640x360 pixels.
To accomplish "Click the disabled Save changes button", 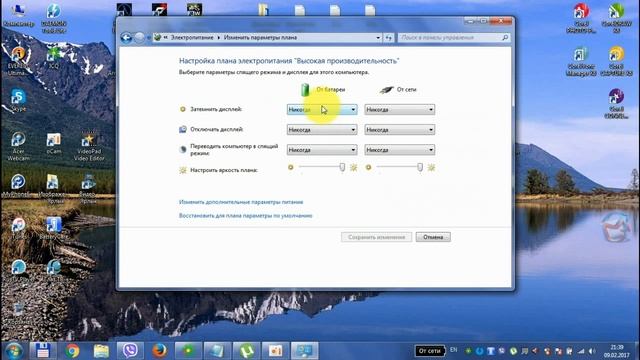I will tap(376, 237).
